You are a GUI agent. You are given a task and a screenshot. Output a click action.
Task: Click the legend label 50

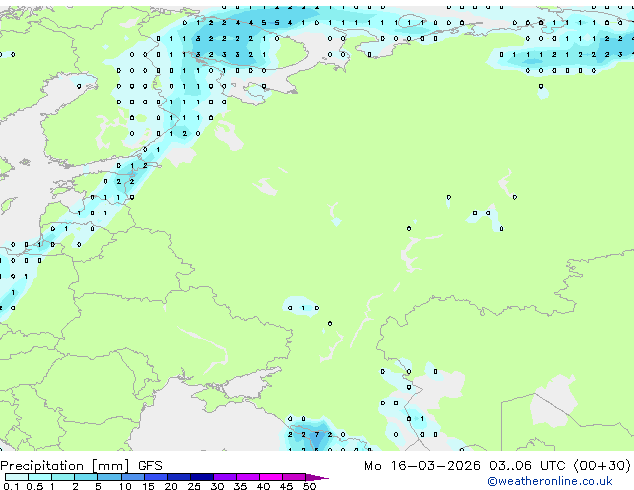pyautogui.click(x=309, y=486)
